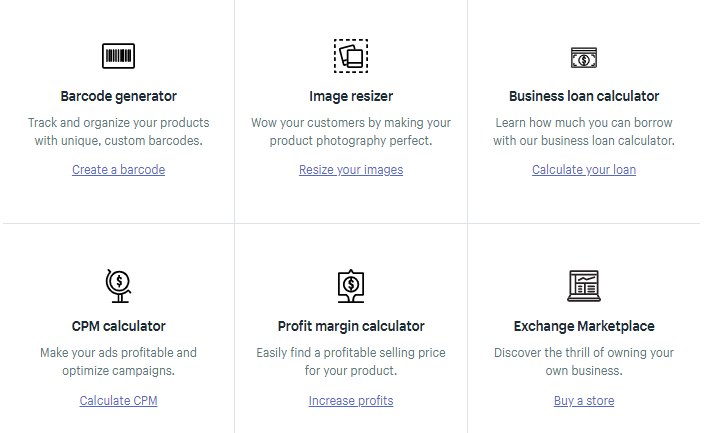Image resolution: width=704 pixels, height=433 pixels.
Task: Select the 'Profit margin calculator' title
Action: pos(351,326)
